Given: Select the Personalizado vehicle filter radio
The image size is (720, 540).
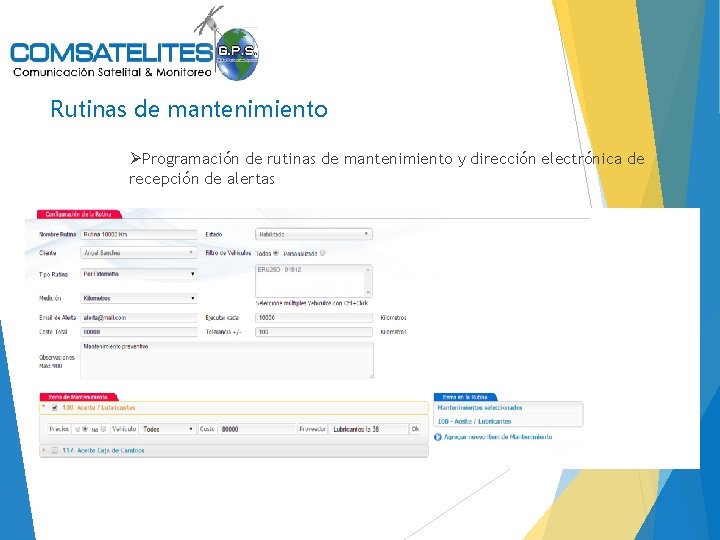Looking at the screenshot, I should [x=323, y=253].
